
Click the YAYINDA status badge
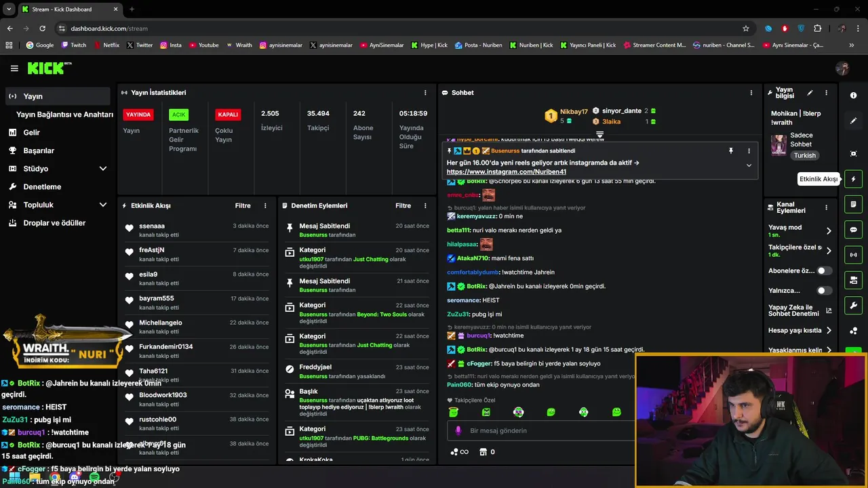point(138,115)
